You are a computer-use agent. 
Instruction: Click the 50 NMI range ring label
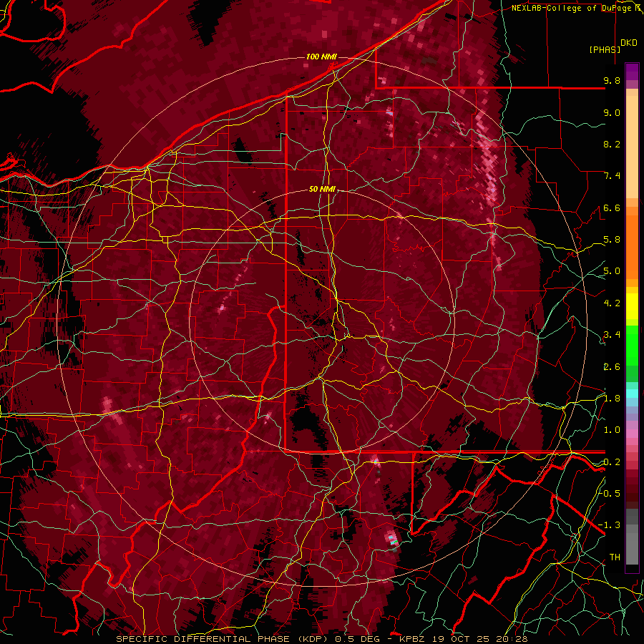(322, 189)
